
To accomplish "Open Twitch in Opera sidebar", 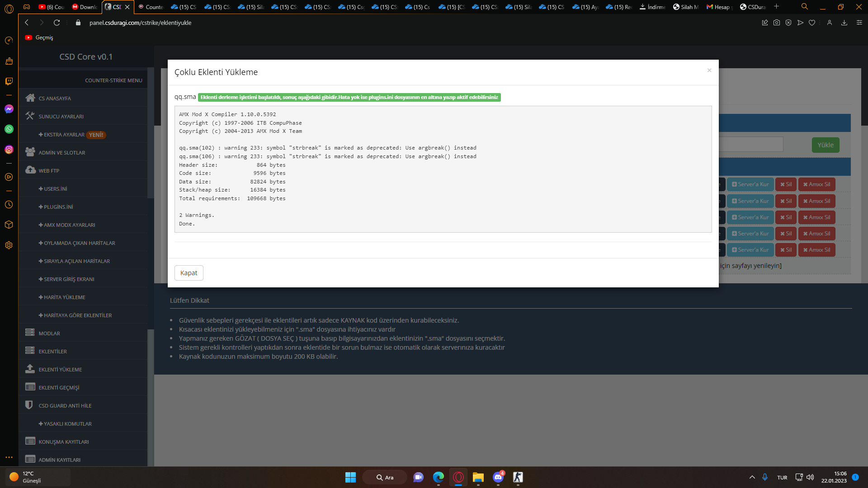I will point(9,81).
